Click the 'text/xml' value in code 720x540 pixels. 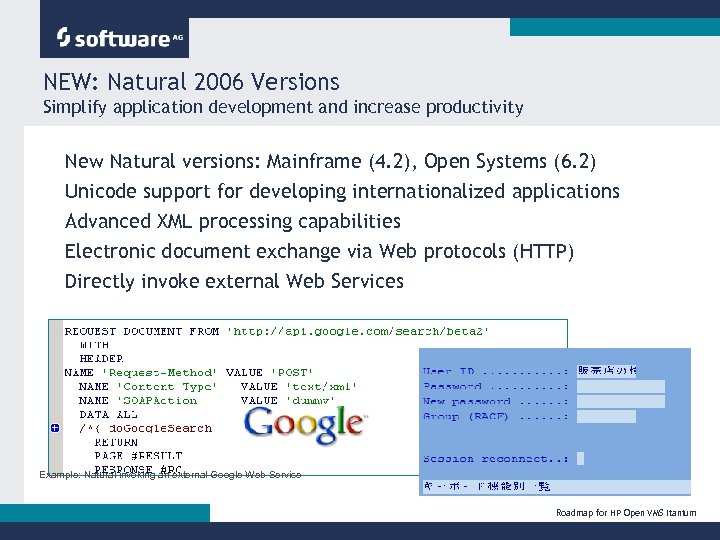click(321, 387)
